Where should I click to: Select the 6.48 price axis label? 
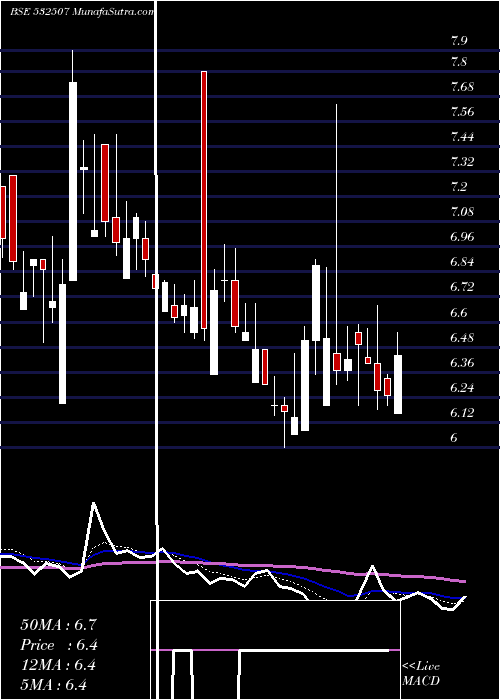pyautogui.click(x=462, y=338)
